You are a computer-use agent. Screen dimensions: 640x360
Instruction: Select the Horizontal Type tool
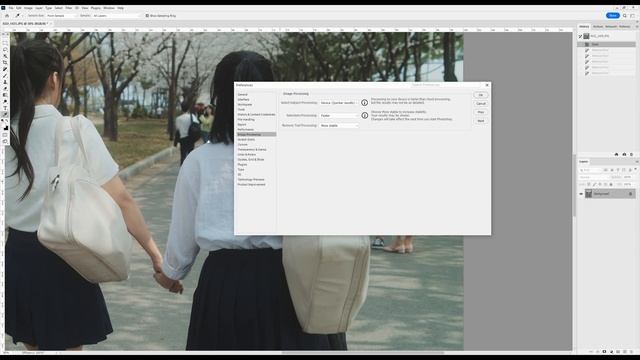tap(5, 108)
